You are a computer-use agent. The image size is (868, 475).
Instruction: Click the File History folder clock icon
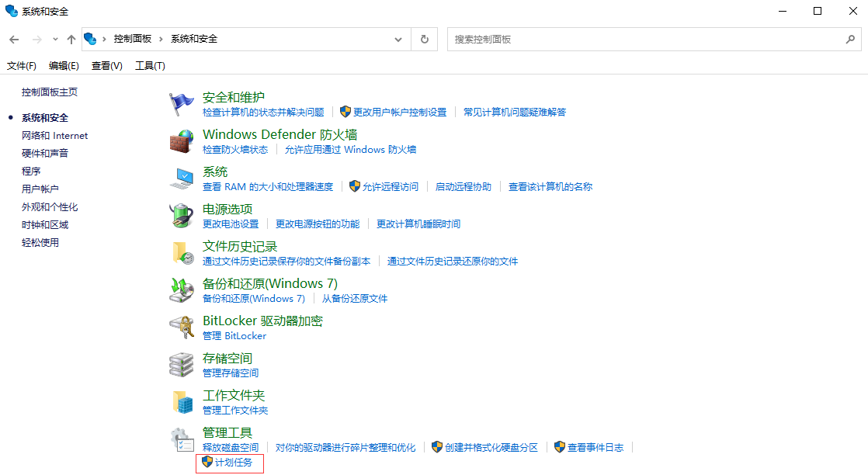click(x=182, y=252)
